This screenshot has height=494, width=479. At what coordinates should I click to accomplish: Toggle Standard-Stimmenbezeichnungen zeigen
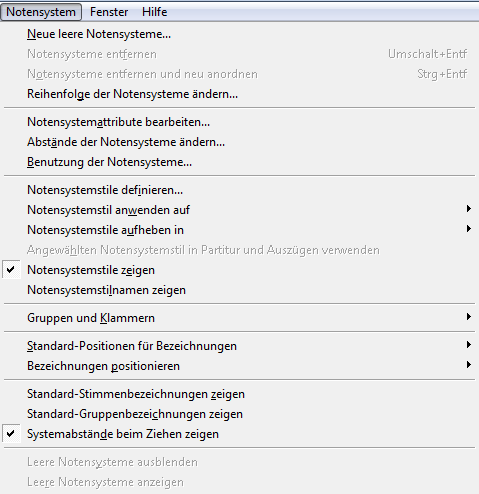point(239,394)
